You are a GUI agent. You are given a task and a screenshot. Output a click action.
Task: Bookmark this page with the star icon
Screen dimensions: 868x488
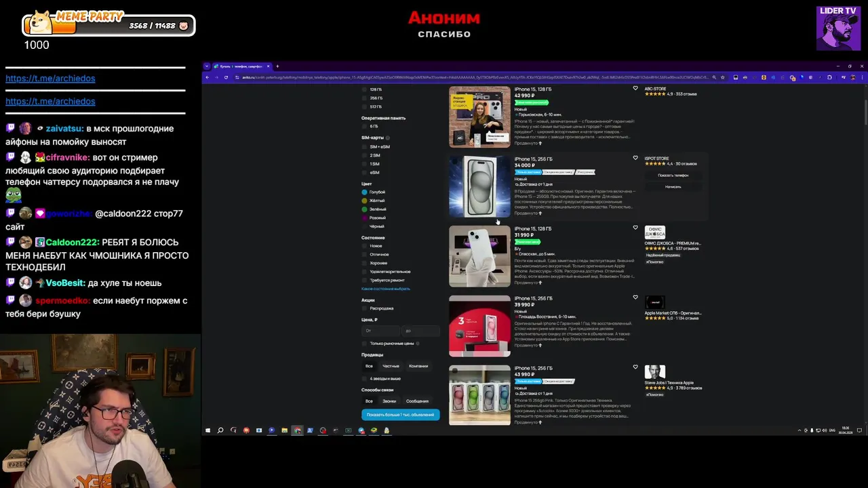tap(723, 77)
